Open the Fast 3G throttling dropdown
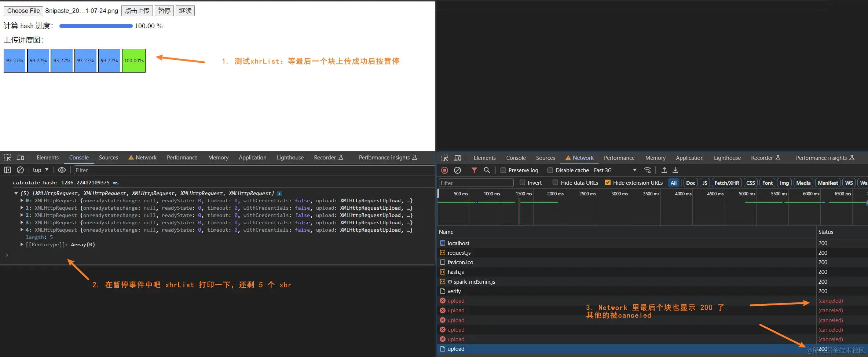The width and height of the screenshot is (868, 357). click(615, 170)
